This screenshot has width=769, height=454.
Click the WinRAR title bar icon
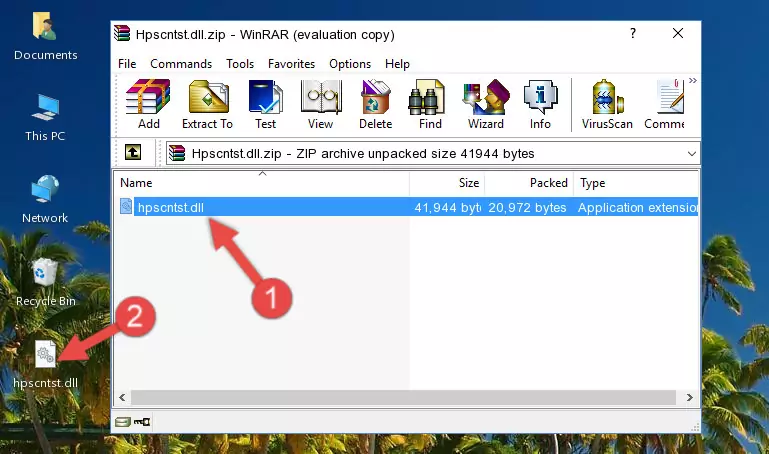pos(122,34)
